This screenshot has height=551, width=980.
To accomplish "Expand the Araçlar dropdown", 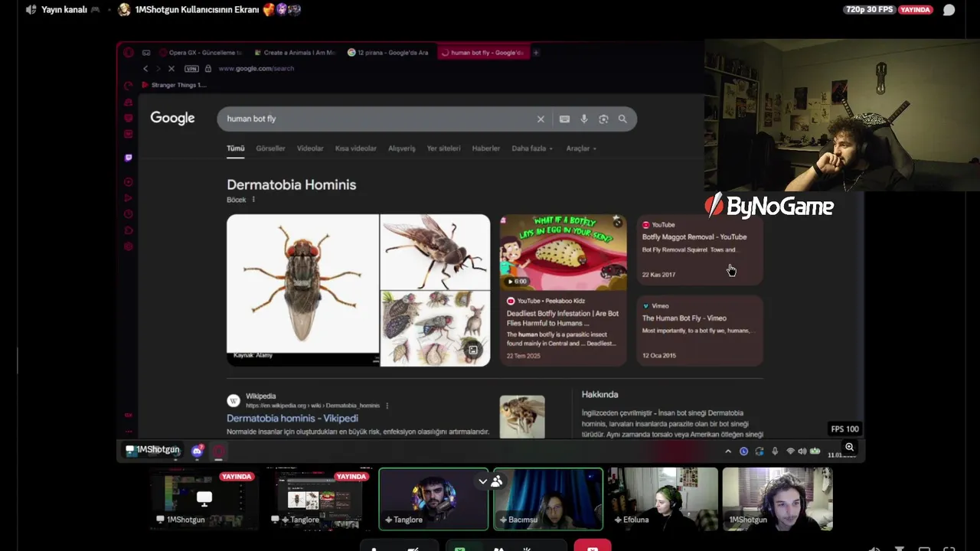I will coord(581,148).
